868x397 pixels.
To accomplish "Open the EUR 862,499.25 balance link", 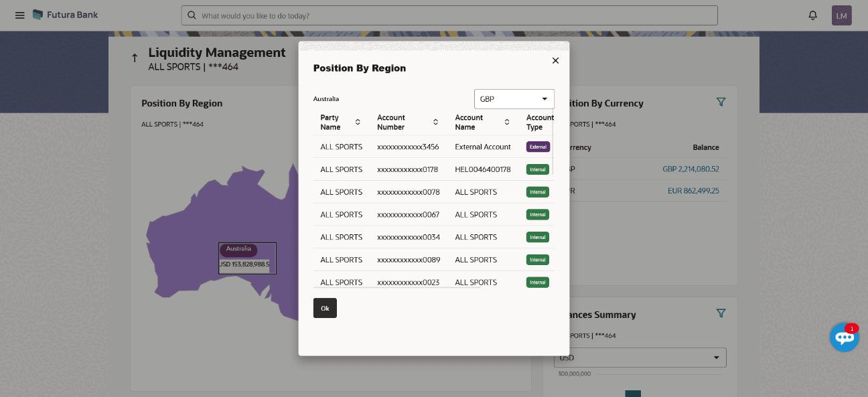I will [693, 191].
